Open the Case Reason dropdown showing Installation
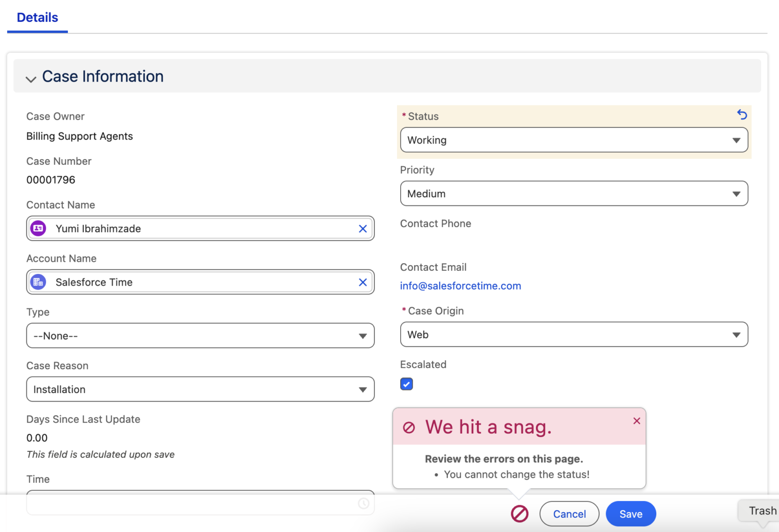Viewport: 779px width, 532px height. coord(200,389)
